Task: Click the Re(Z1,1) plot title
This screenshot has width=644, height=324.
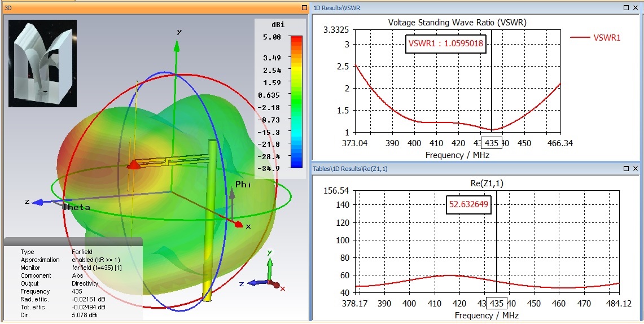Action: 486,184
